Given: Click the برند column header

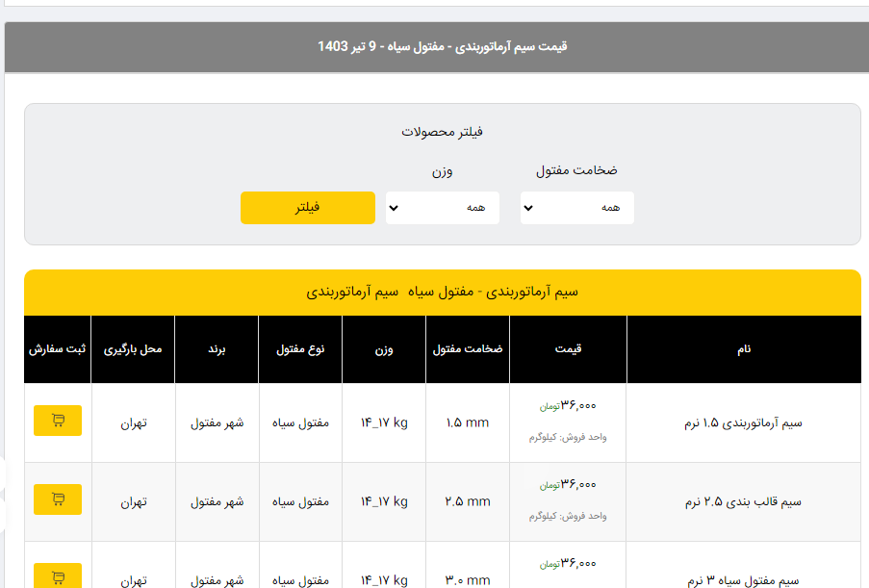Looking at the screenshot, I should (x=217, y=349).
